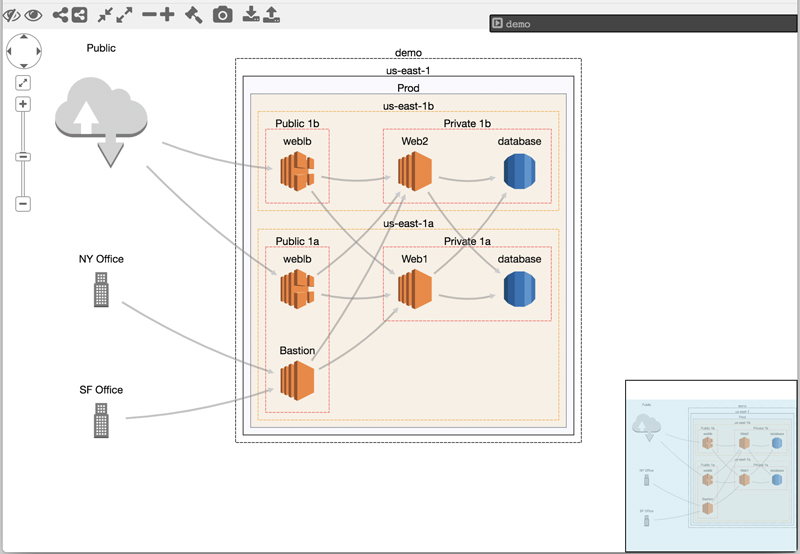Click the gavel hammer icon

[194, 14]
